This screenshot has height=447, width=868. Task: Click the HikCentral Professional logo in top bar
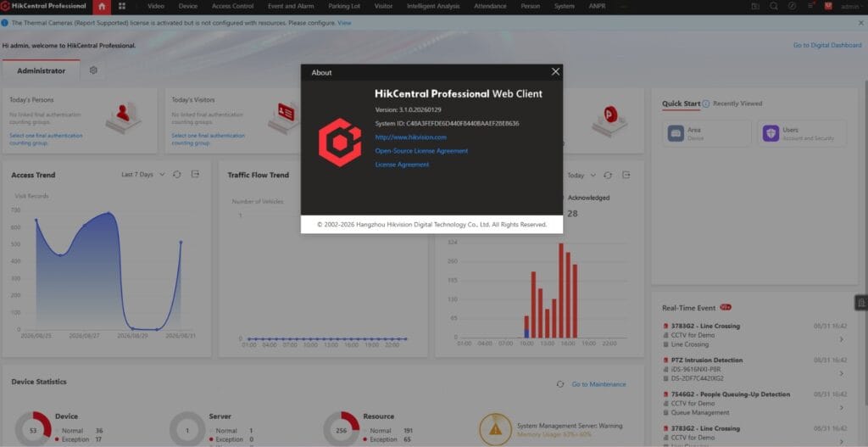[x=43, y=6]
